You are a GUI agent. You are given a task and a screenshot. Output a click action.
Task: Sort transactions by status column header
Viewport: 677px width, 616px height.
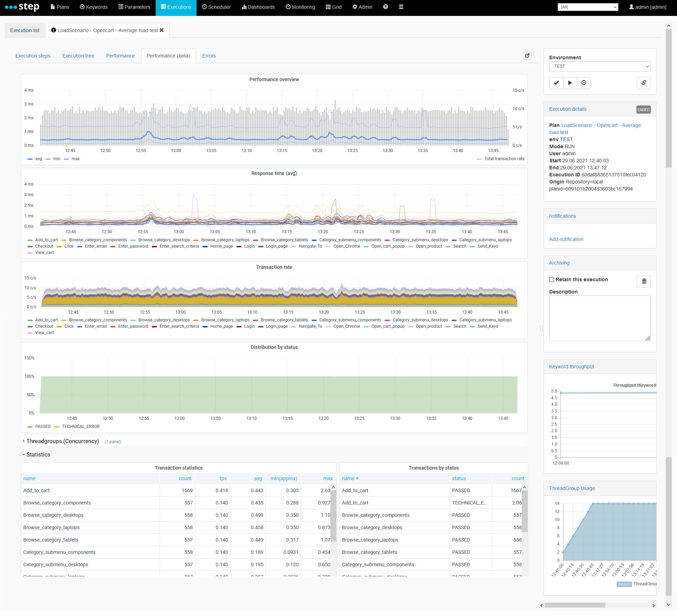coord(459,478)
